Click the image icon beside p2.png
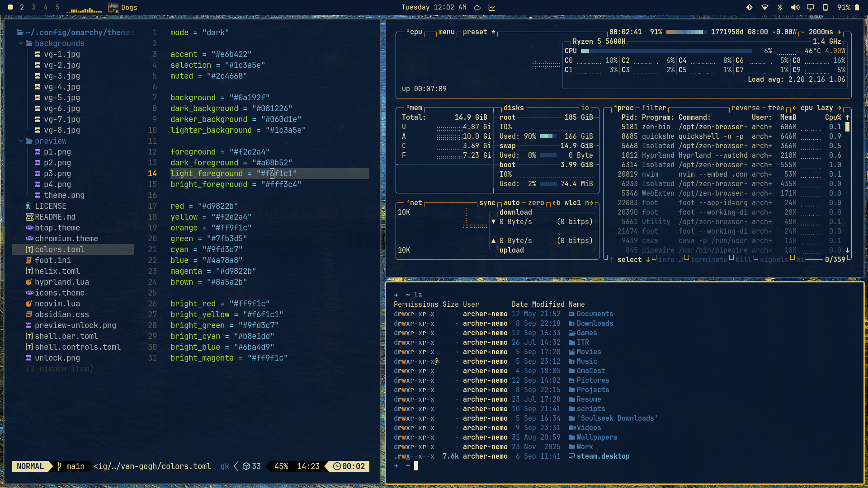The width and height of the screenshot is (868, 488). click(x=38, y=163)
